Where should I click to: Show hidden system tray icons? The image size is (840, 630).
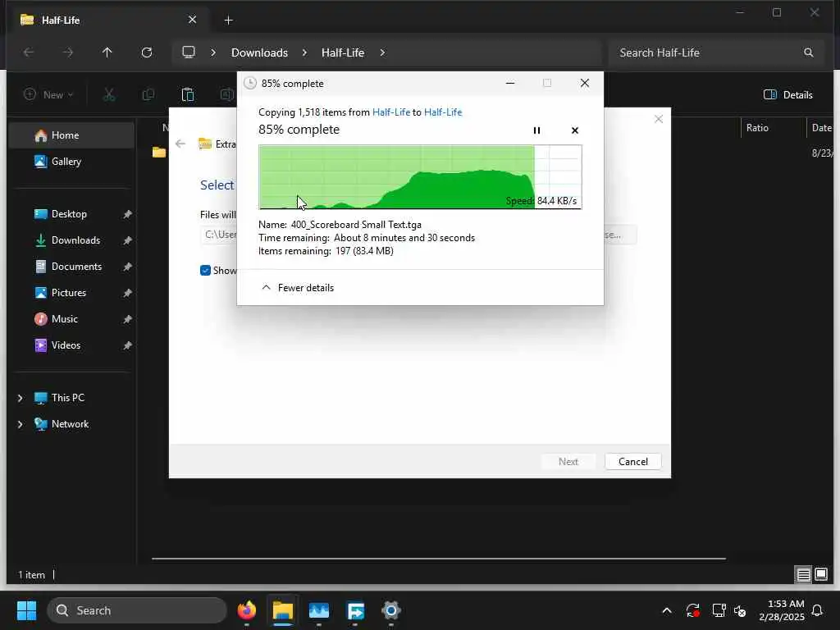[x=666, y=610]
